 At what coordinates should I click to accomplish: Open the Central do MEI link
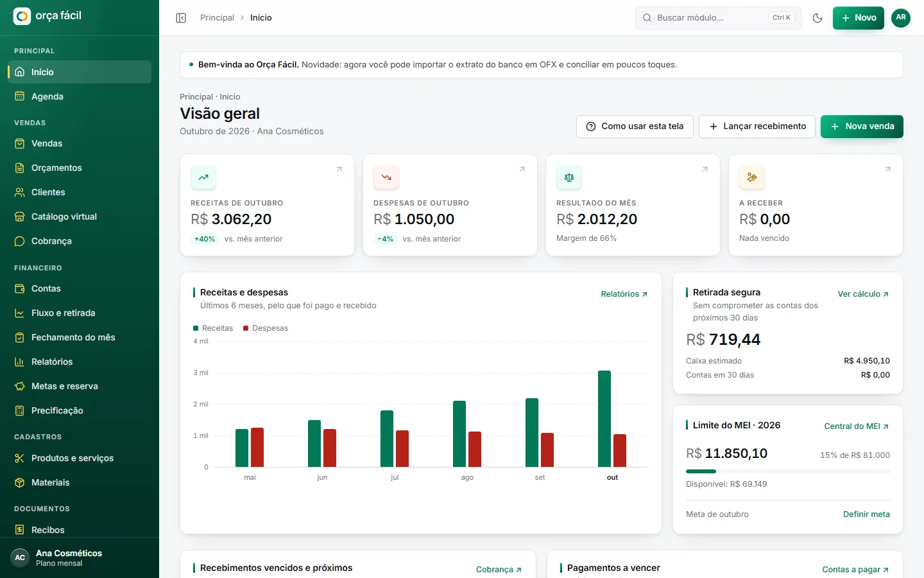(857, 426)
